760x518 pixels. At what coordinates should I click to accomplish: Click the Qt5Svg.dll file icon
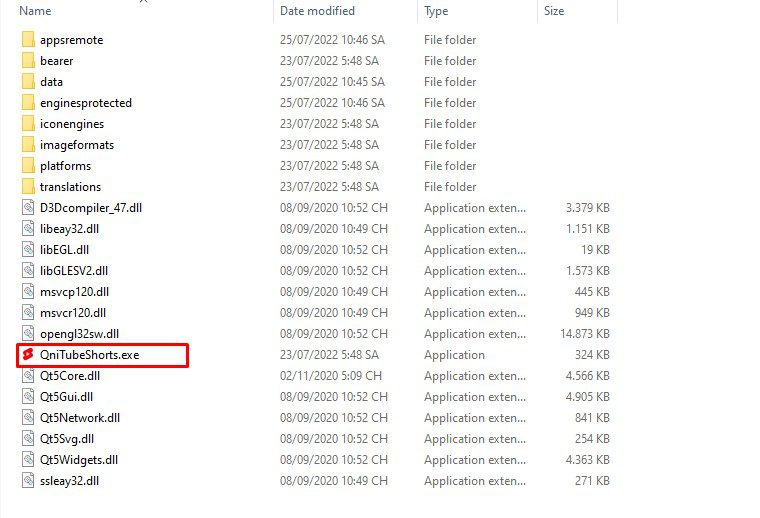click(28, 439)
